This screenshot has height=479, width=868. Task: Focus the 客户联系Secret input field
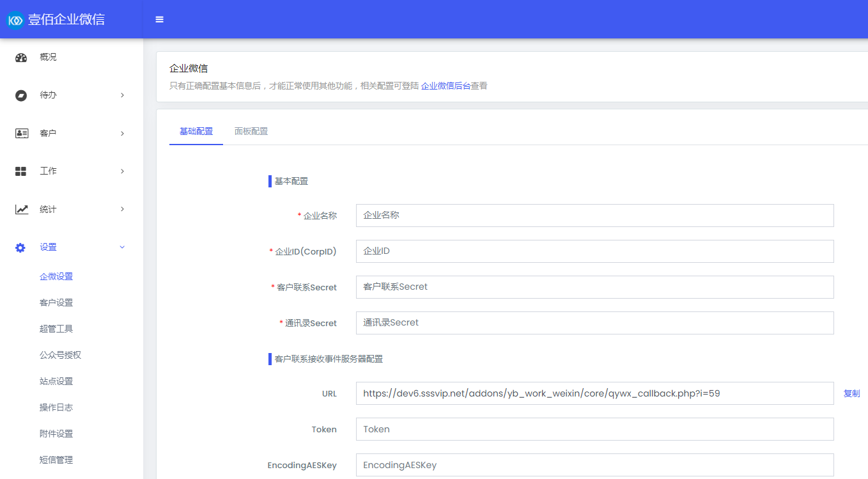594,287
